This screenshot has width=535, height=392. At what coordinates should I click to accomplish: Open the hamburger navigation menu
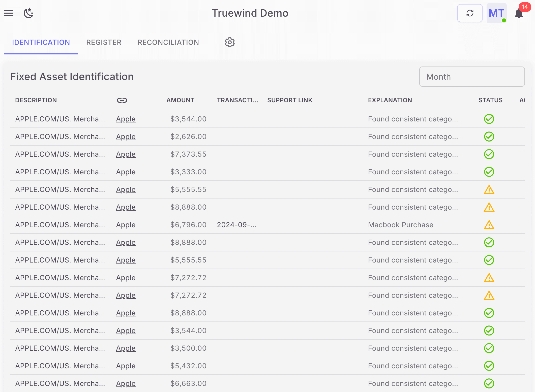tap(9, 13)
